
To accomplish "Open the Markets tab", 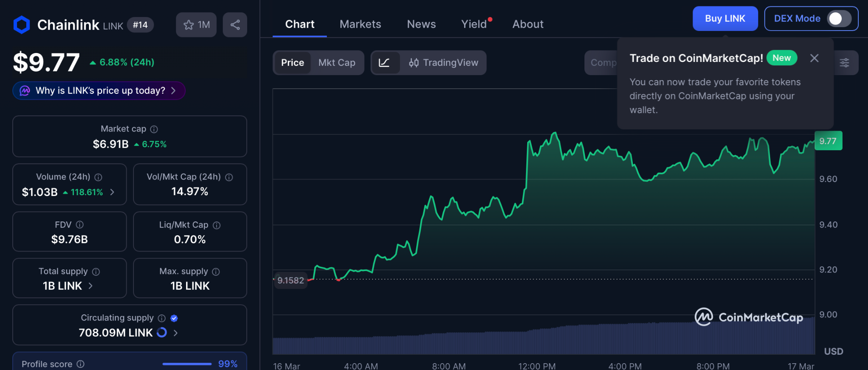I will click(x=360, y=24).
